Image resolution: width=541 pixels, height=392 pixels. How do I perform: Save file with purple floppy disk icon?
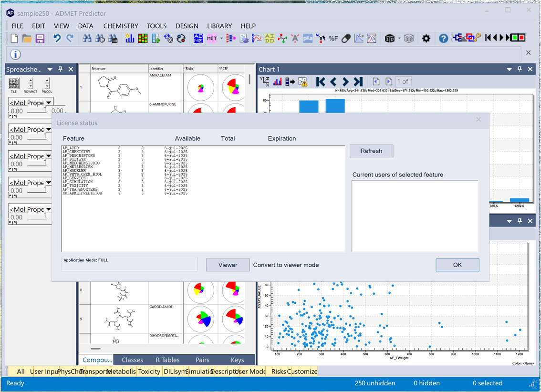(40, 38)
